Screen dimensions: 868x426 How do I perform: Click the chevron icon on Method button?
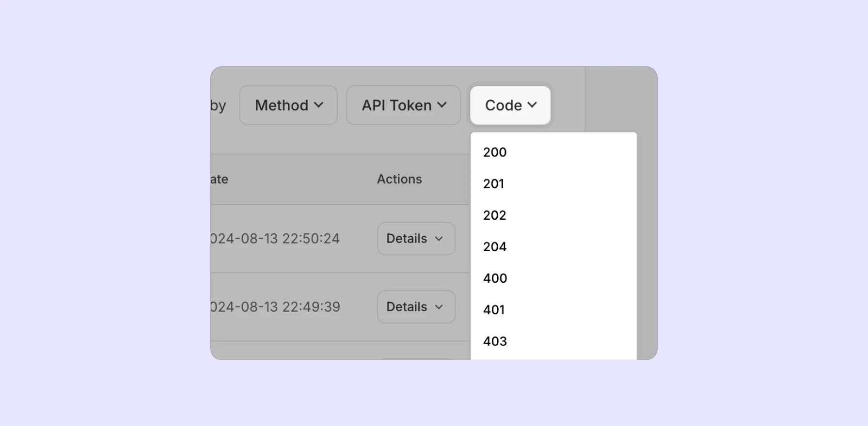pos(318,105)
